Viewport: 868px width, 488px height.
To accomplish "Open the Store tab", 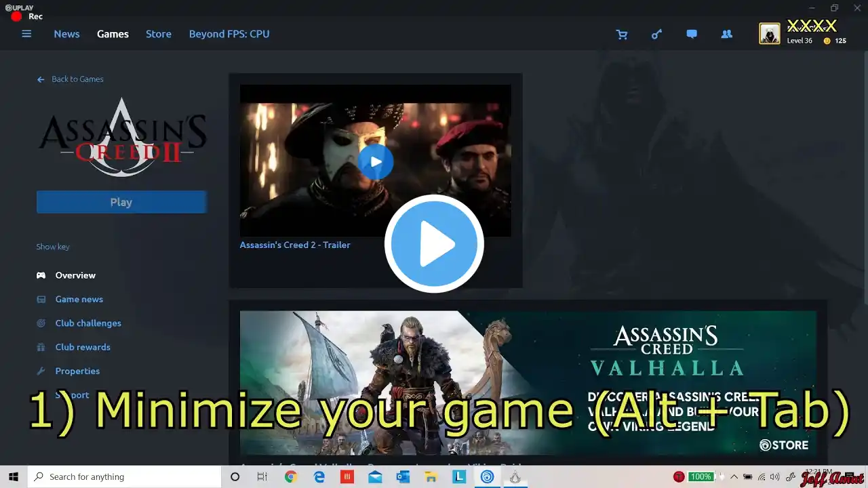I will pos(159,34).
